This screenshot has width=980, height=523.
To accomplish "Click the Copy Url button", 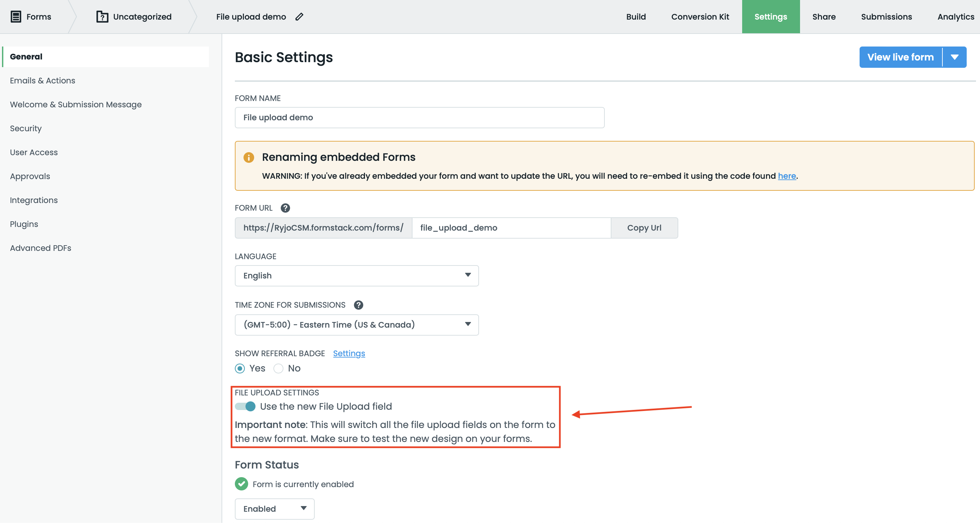I will [x=644, y=228].
